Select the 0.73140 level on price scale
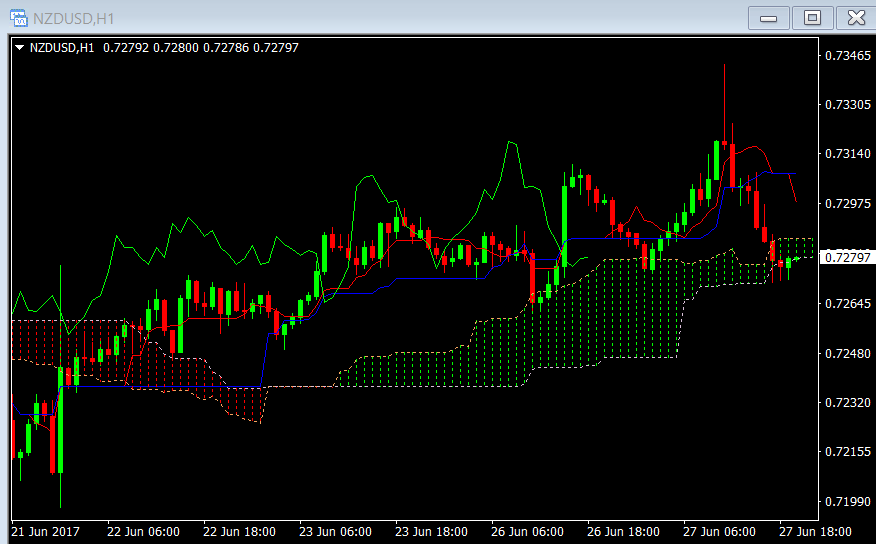The width and height of the screenshot is (876, 544). point(845,154)
